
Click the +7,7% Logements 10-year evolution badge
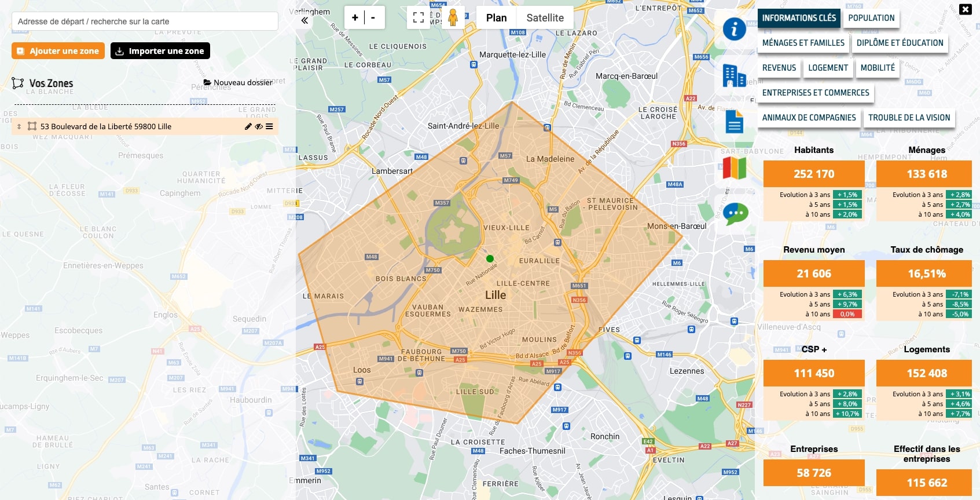[x=960, y=414]
